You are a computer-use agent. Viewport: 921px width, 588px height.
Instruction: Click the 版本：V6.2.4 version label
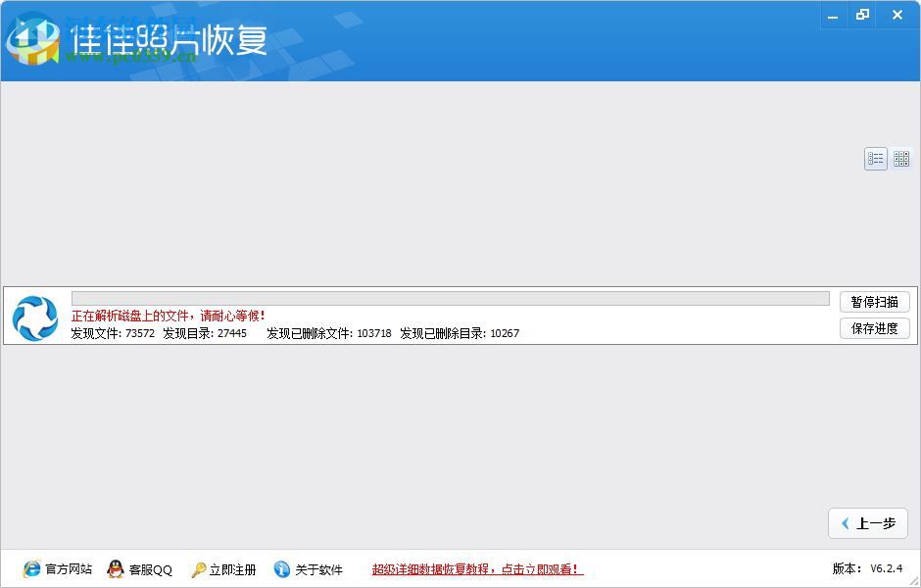pyautogui.click(x=865, y=569)
